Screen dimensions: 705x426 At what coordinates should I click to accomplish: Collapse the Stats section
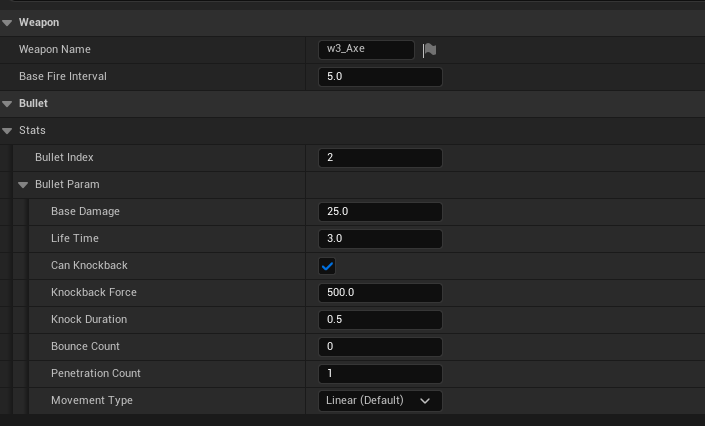coord(7,131)
